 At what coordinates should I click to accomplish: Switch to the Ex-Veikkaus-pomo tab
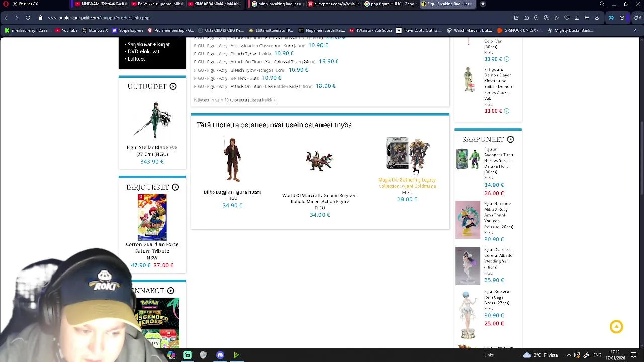pos(157,4)
